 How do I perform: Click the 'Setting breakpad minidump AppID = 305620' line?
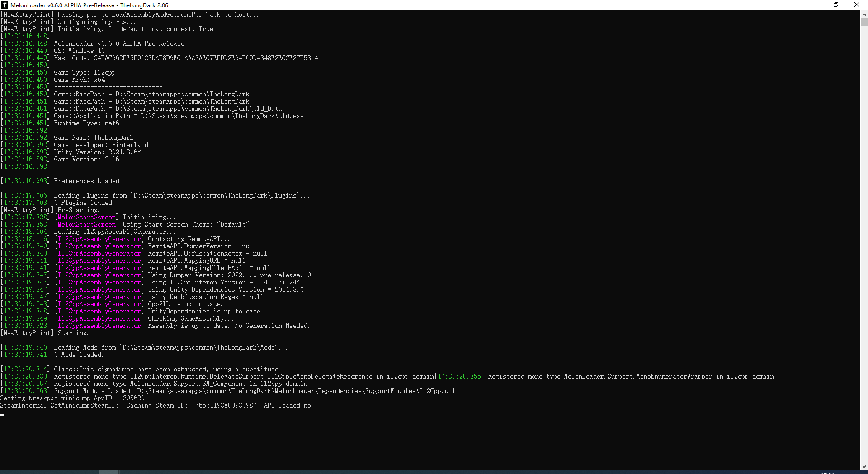pos(72,398)
